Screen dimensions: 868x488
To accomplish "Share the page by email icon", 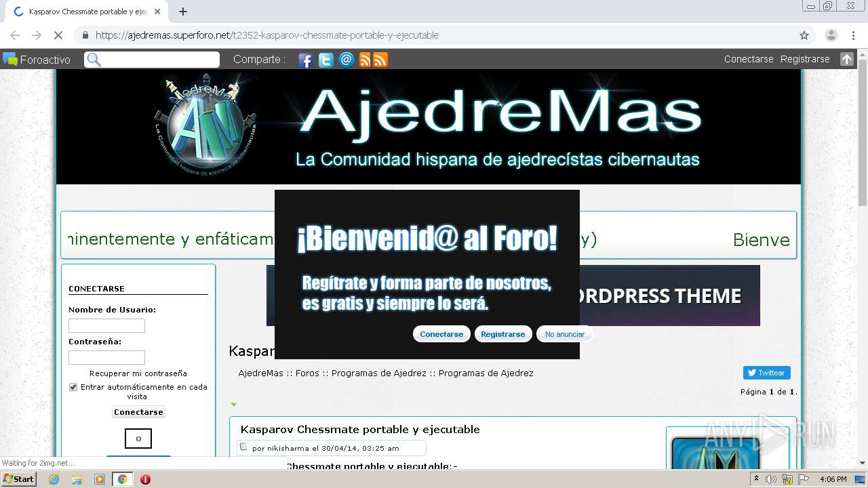I will click(x=347, y=60).
